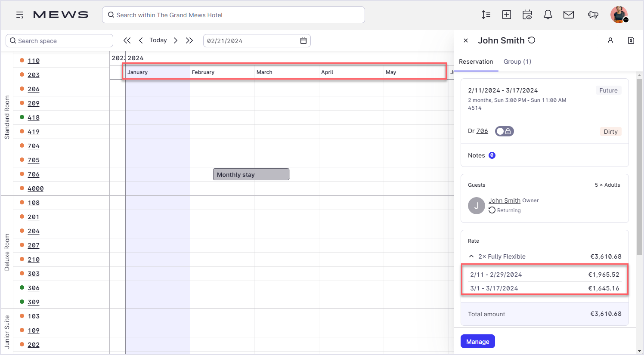Open space 309 in the list

pyautogui.click(x=34, y=302)
